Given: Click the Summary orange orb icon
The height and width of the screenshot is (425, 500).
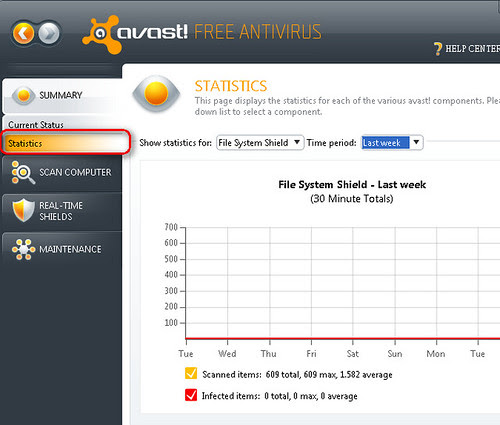Looking at the screenshot, I should [24, 95].
